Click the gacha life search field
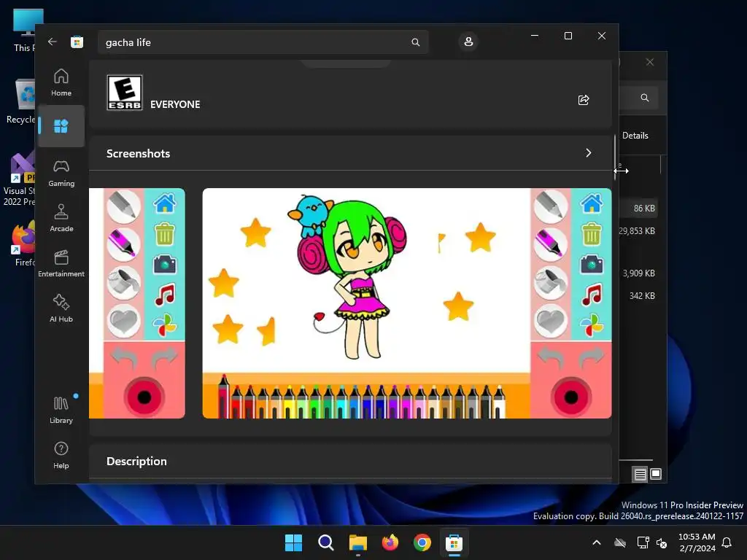The height and width of the screenshot is (560, 747). click(x=263, y=42)
